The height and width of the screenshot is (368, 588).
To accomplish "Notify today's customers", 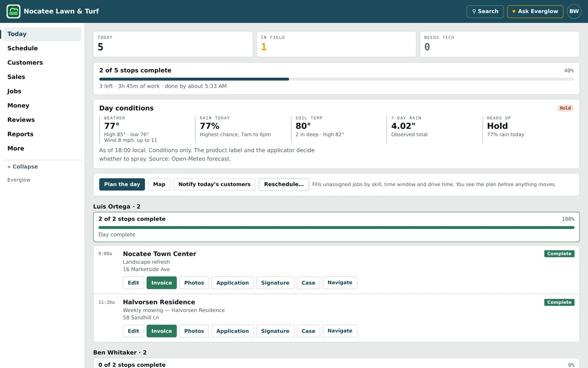I will tap(214, 184).
